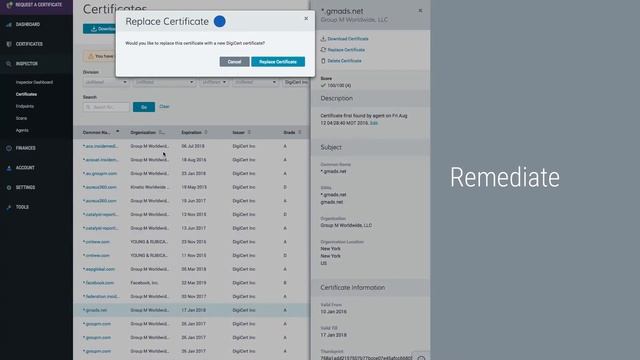640x360 pixels.
Task: Click Group M Worldwide, LLC organization value
Action: pyautogui.click(x=346, y=225)
